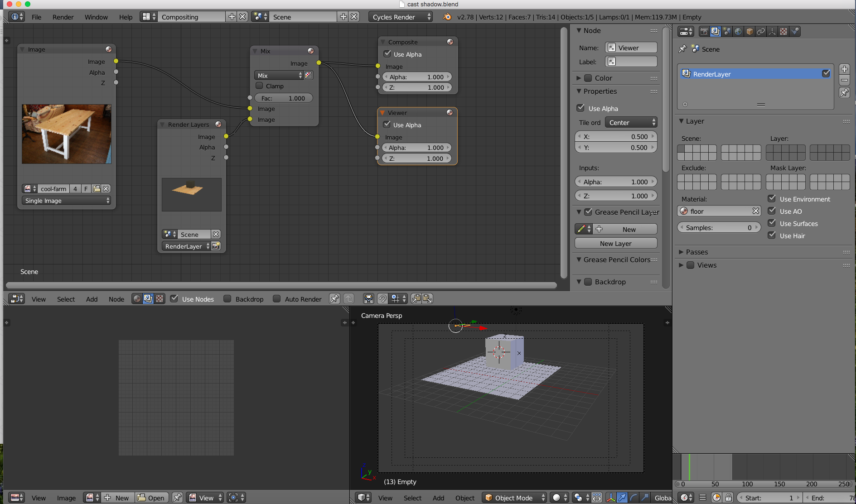The image size is (856, 504).
Task: Open RenderLayer dropdown in Render Layers node
Action: tap(187, 246)
